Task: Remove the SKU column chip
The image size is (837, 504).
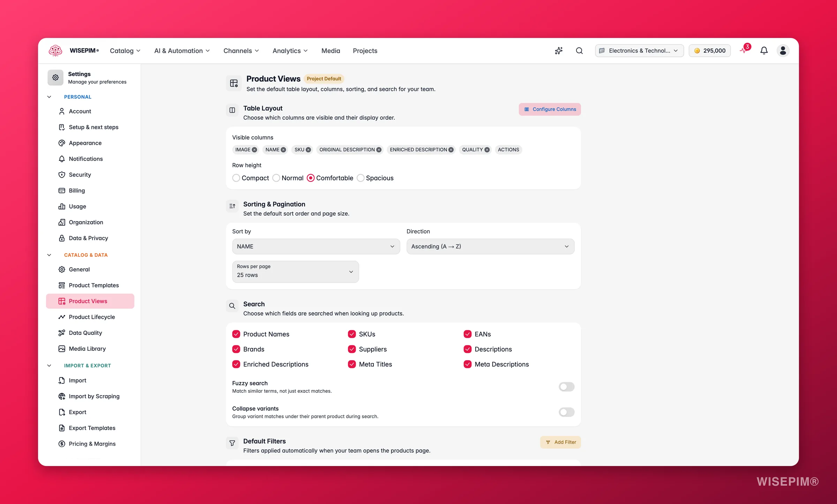Action: 308,150
